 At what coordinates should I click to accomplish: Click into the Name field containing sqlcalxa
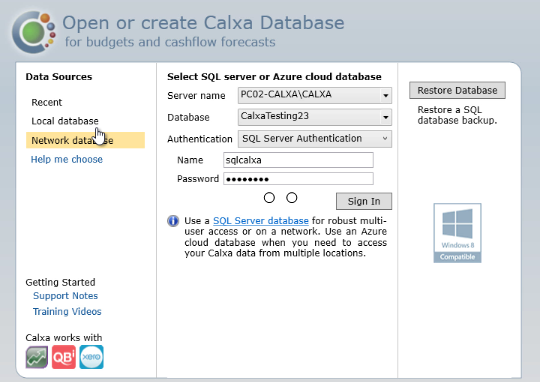298,160
